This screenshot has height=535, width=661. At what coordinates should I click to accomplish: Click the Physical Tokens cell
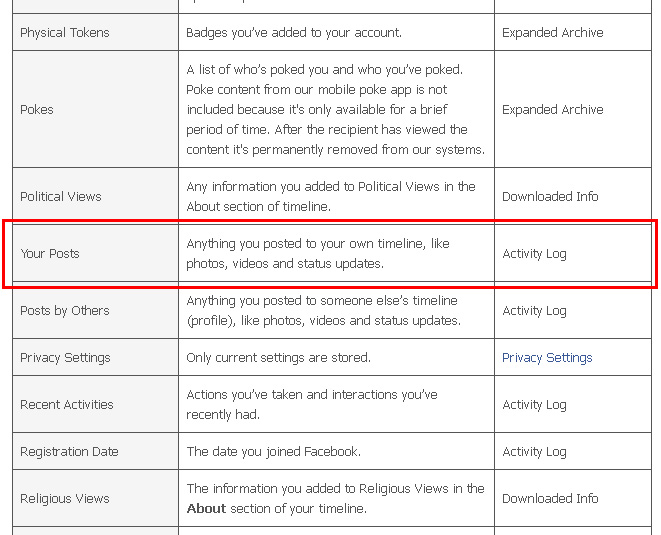[x=65, y=33]
